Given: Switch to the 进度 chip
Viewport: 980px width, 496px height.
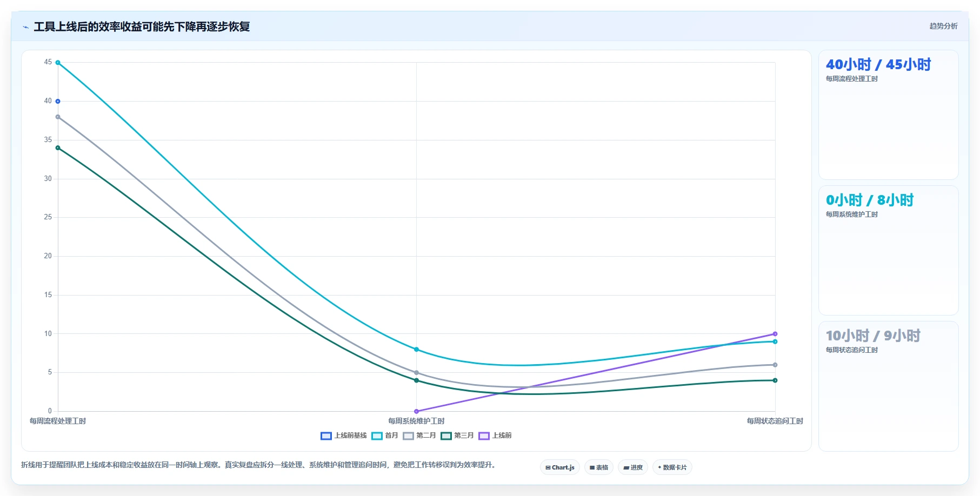Looking at the screenshot, I should pyautogui.click(x=633, y=467).
